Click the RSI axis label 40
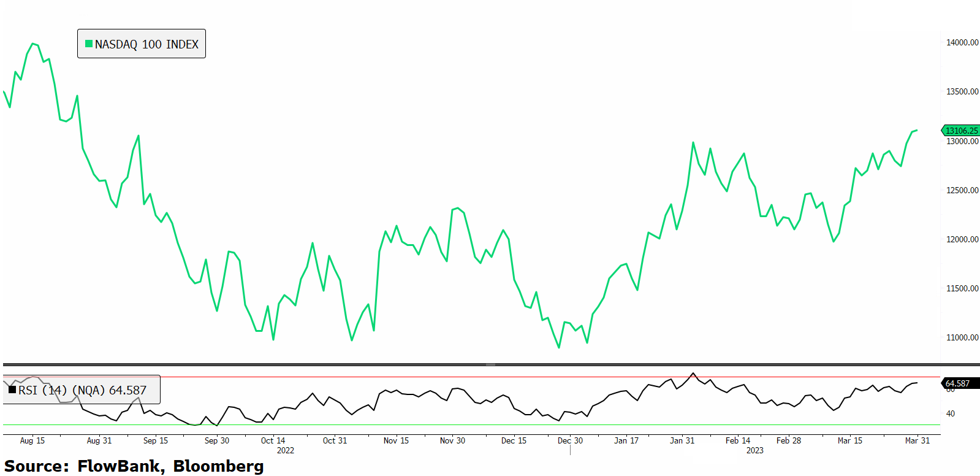This screenshot has height=476, width=980. (950, 413)
